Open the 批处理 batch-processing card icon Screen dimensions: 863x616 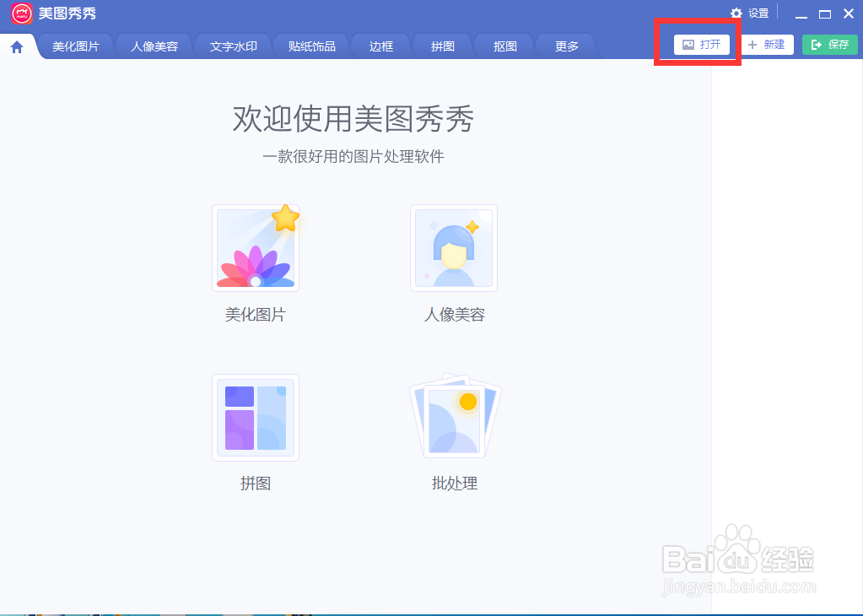[454, 418]
